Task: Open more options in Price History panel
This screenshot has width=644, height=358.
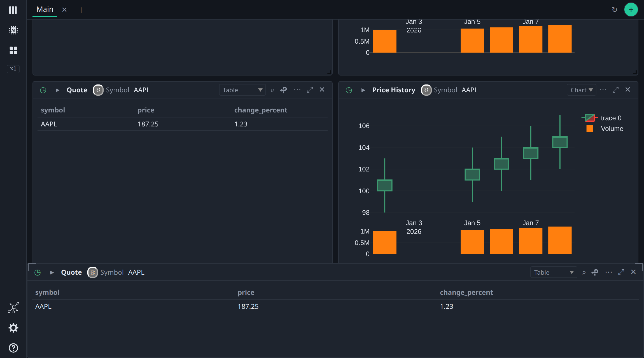Action: coord(603,90)
